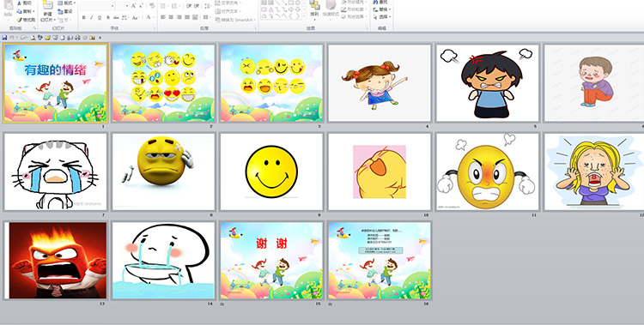Toggle Align Left paragraph

162,17
